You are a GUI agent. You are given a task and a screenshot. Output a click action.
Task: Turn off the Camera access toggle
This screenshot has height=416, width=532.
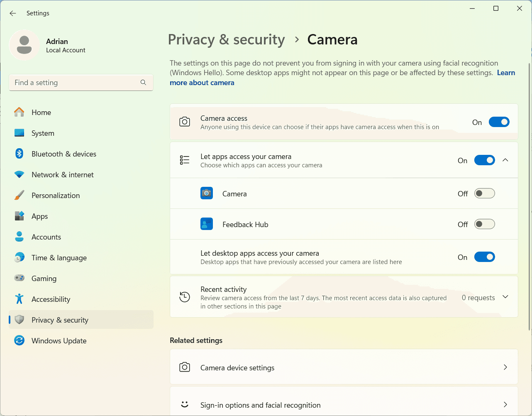[x=499, y=122]
